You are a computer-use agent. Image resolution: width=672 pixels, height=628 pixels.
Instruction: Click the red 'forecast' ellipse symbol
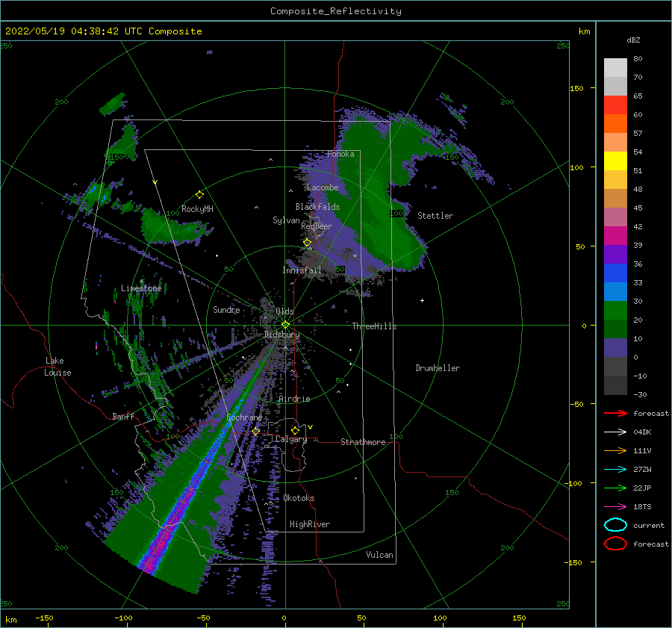(x=615, y=544)
